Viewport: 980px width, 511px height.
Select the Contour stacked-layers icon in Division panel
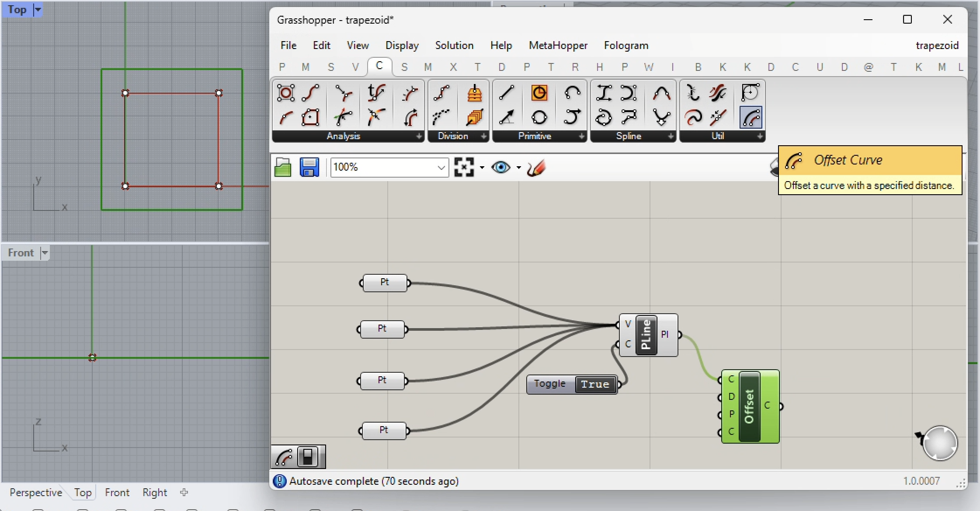tap(474, 93)
